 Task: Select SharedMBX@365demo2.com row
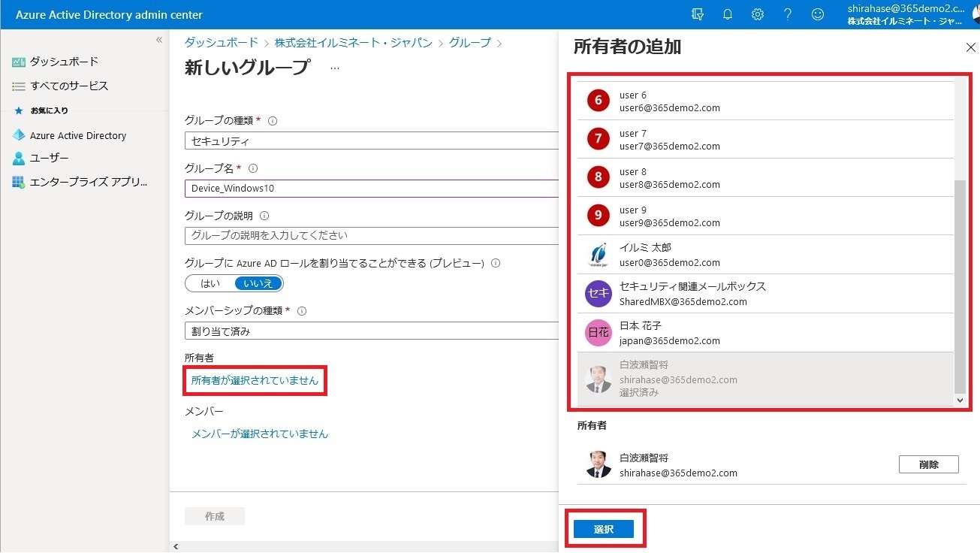[765, 294]
